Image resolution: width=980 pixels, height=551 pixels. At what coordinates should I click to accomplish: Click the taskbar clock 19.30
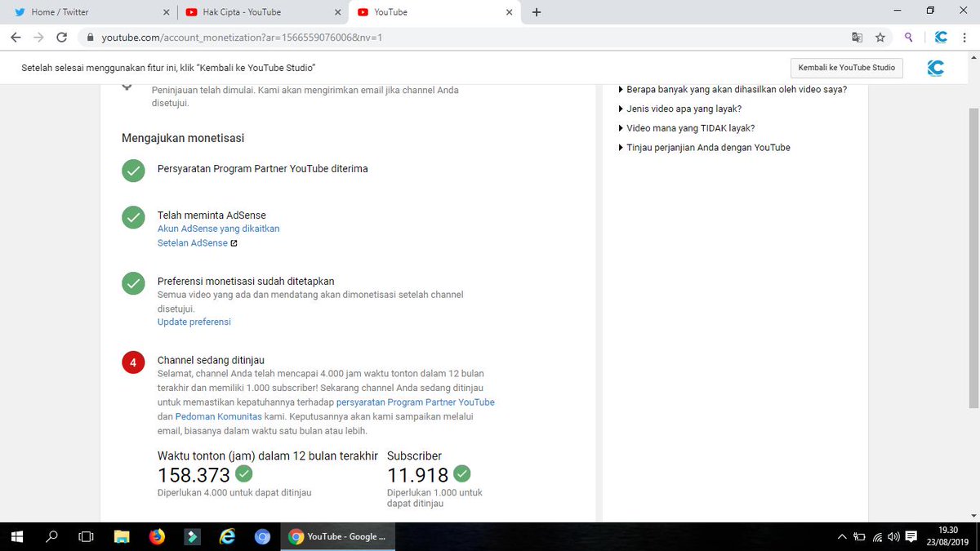(x=947, y=531)
